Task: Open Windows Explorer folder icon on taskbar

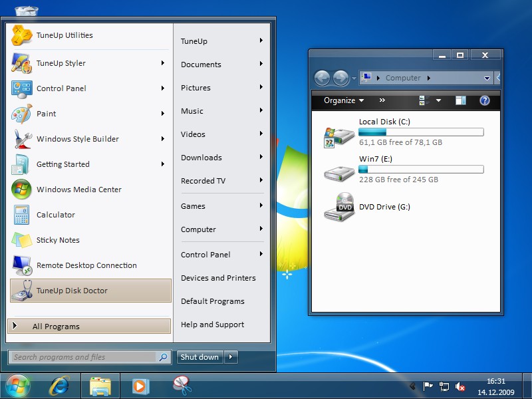Action: click(x=100, y=386)
